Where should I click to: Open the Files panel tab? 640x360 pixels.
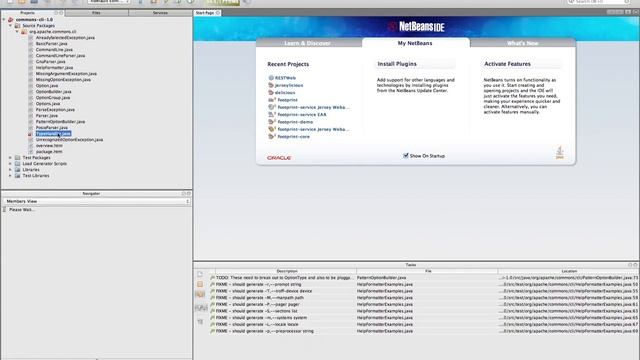pyautogui.click(x=96, y=13)
